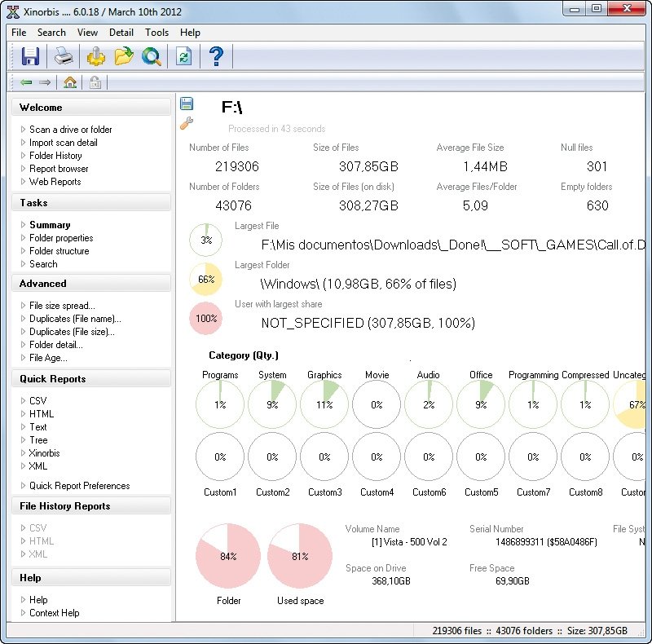Click Import scan detail
652x644 pixels.
pyautogui.click(x=64, y=143)
